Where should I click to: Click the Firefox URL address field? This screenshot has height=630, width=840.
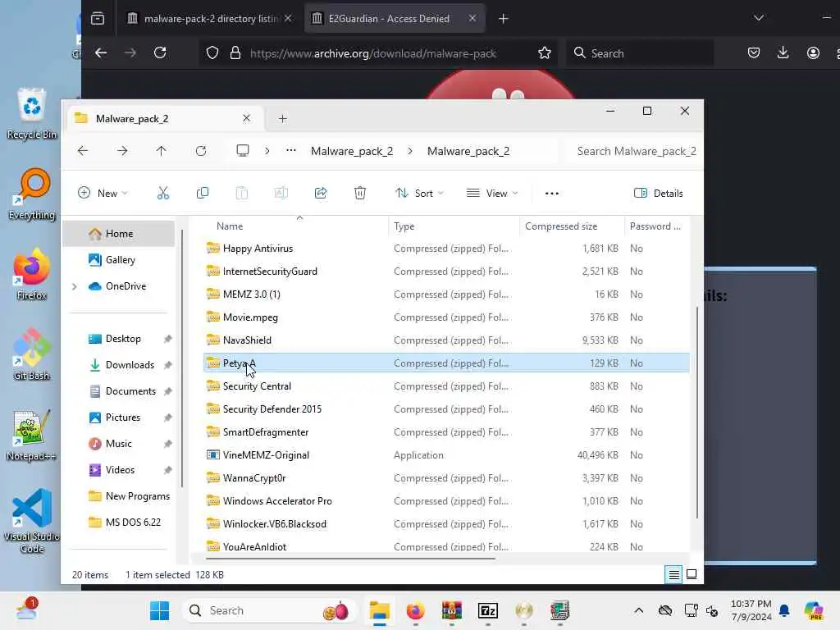pos(375,53)
